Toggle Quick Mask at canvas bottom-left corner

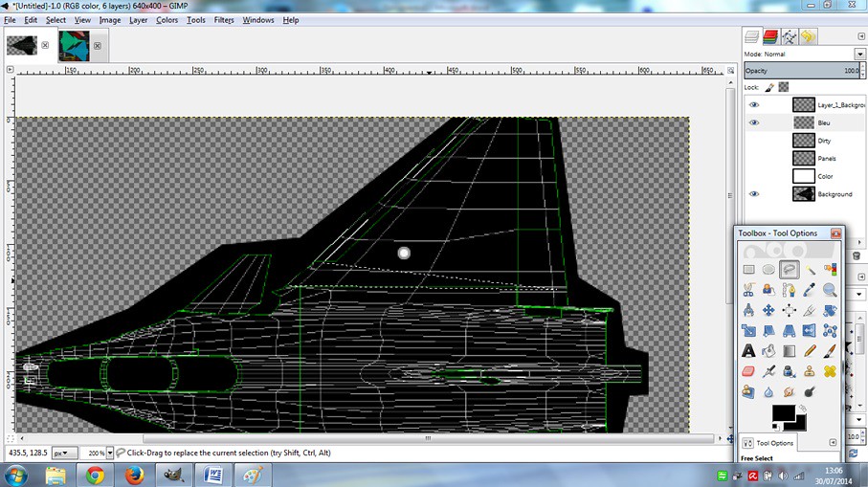(10, 438)
